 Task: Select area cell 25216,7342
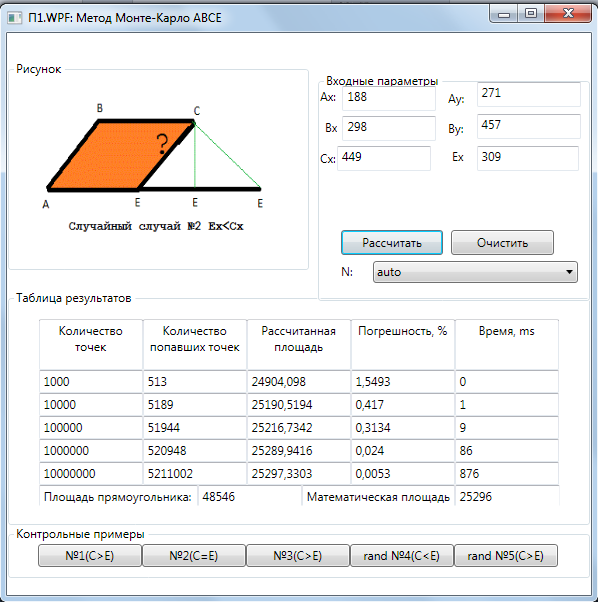tap(299, 428)
